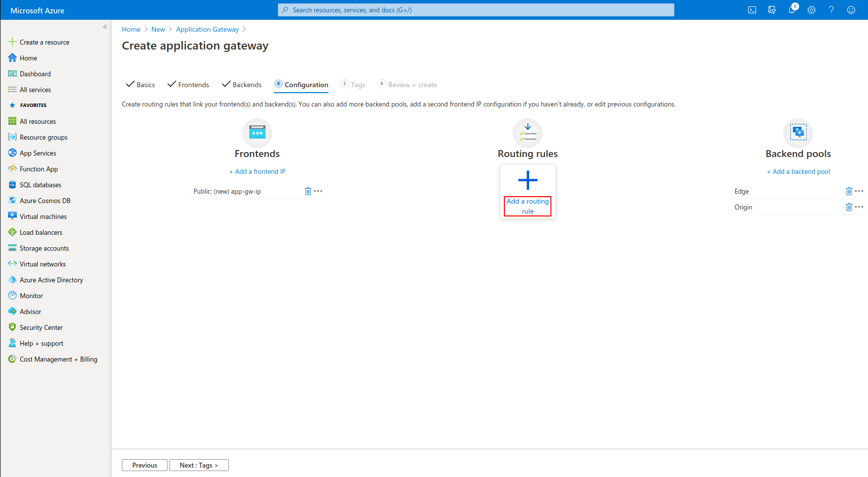Click the New breadcrumb link
This screenshot has width=868, height=477.
[158, 29]
